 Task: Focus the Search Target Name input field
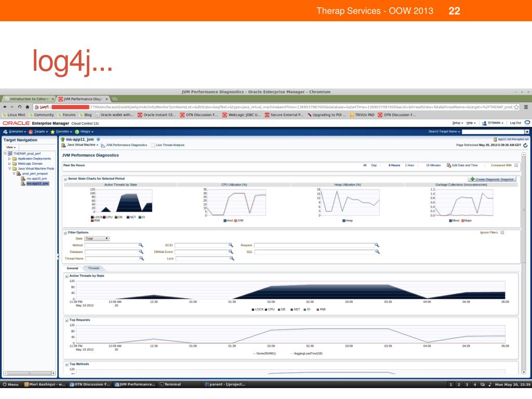click(493, 131)
